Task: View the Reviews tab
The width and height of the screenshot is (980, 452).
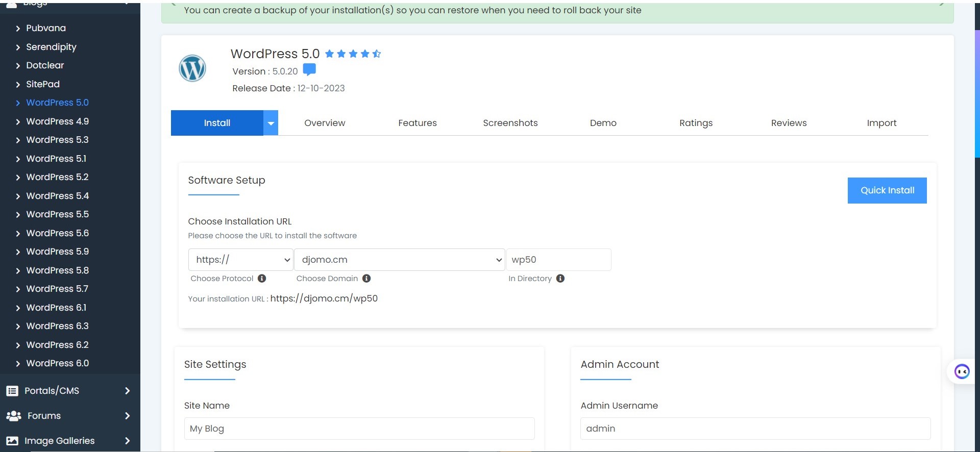Action: [789, 123]
